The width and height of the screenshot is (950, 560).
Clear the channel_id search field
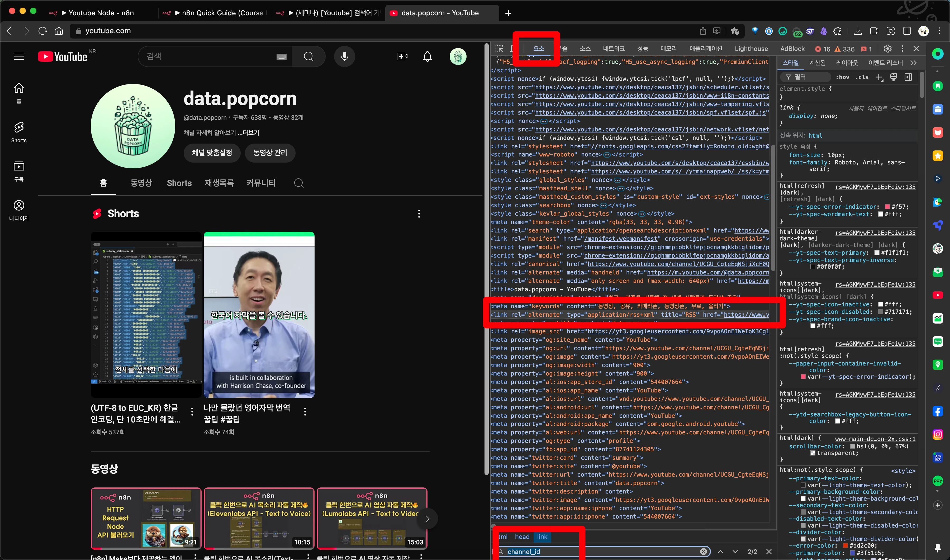coord(703,551)
